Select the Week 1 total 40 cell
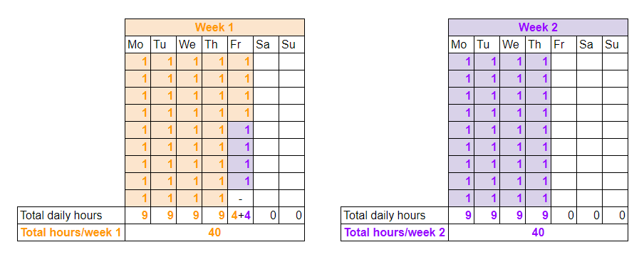Image resolution: width=644 pixels, height=257 pixels. coord(215,232)
